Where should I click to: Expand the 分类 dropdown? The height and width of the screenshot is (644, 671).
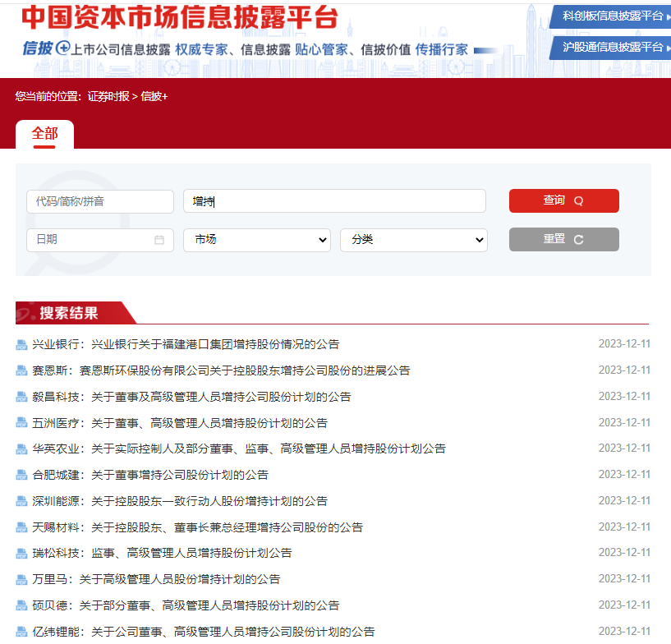(413, 240)
